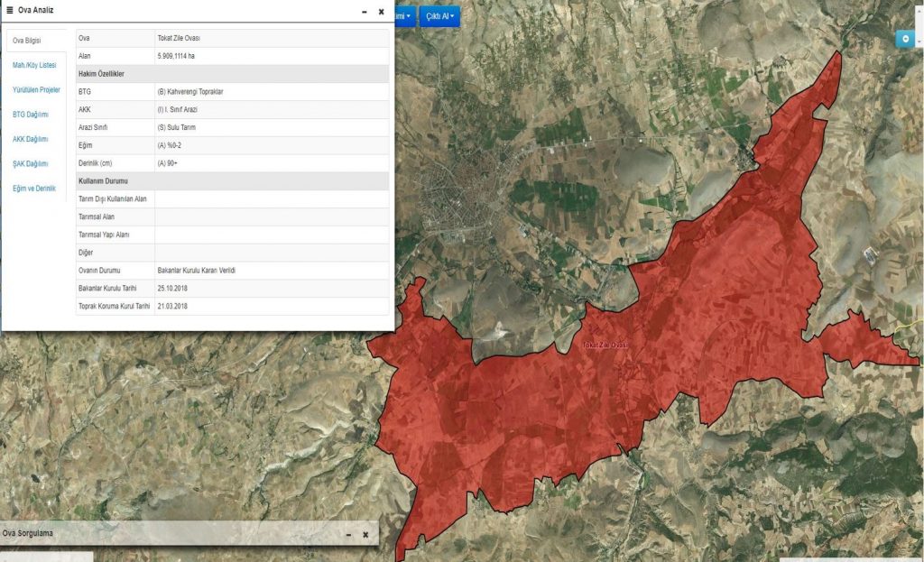Click the Ova Sorgulama panel title
The width and height of the screenshot is (924, 562).
point(28,534)
